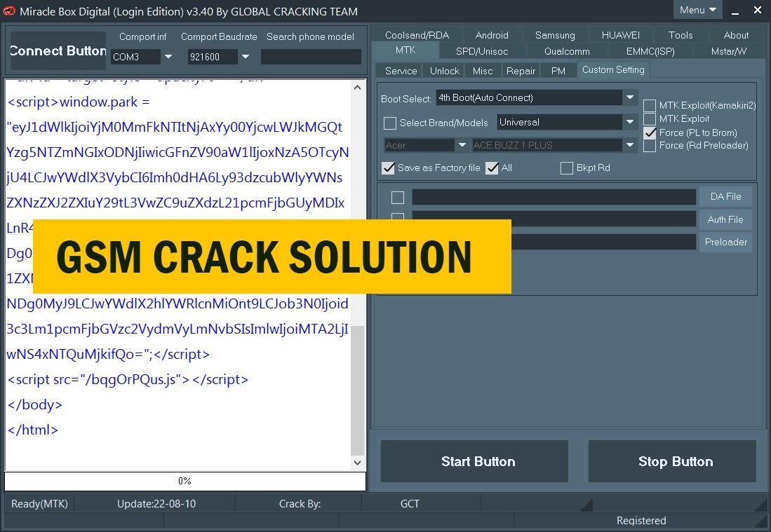Open the Repair sub-tab
Image resolution: width=771 pixels, height=532 pixels.
521,71
